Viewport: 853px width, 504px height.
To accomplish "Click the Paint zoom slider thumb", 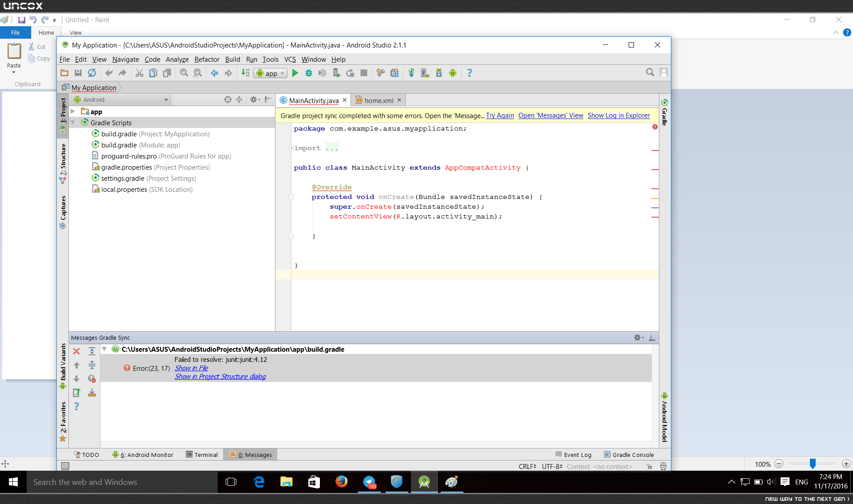I will click(x=813, y=464).
